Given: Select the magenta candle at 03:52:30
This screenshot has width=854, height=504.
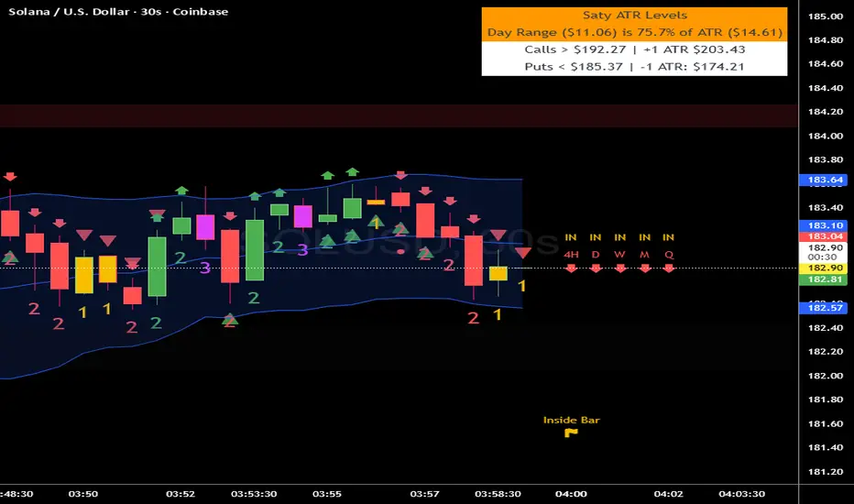Looking at the screenshot, I should pos(205,226).
